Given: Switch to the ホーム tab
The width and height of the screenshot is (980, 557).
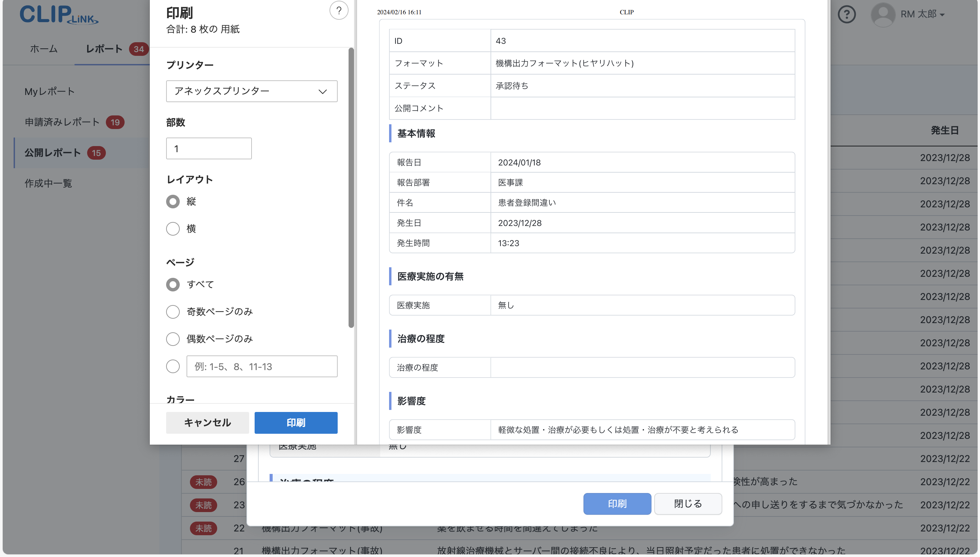Looking at the screenshot, I should tap(44, 49).
